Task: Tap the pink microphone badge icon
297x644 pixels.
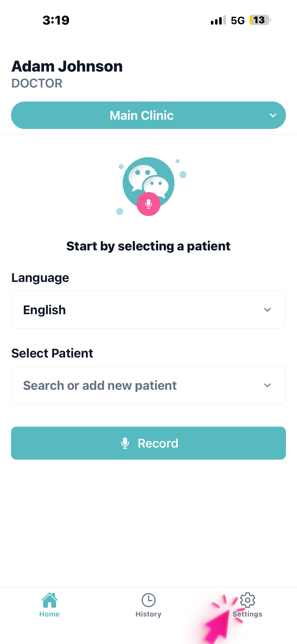Action: pyautogui.click(x=148, y=204)
